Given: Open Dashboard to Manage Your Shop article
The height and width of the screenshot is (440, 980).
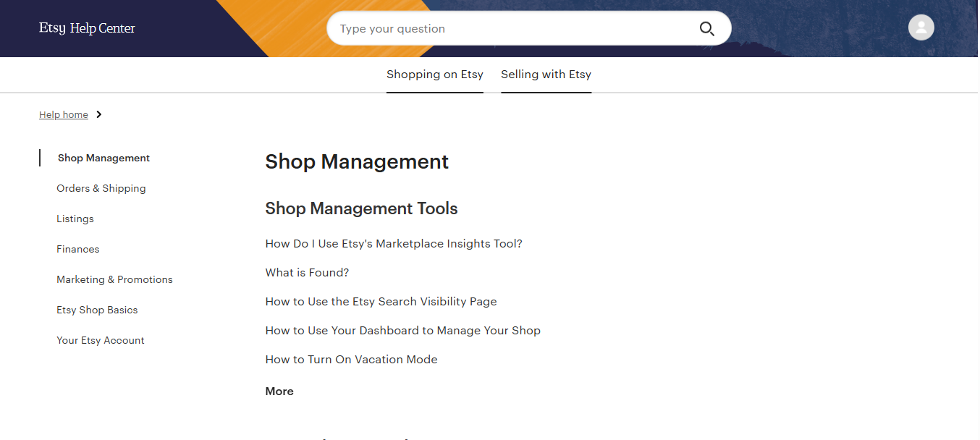Looking at the screenshot, I should click(x=403, y=331).
